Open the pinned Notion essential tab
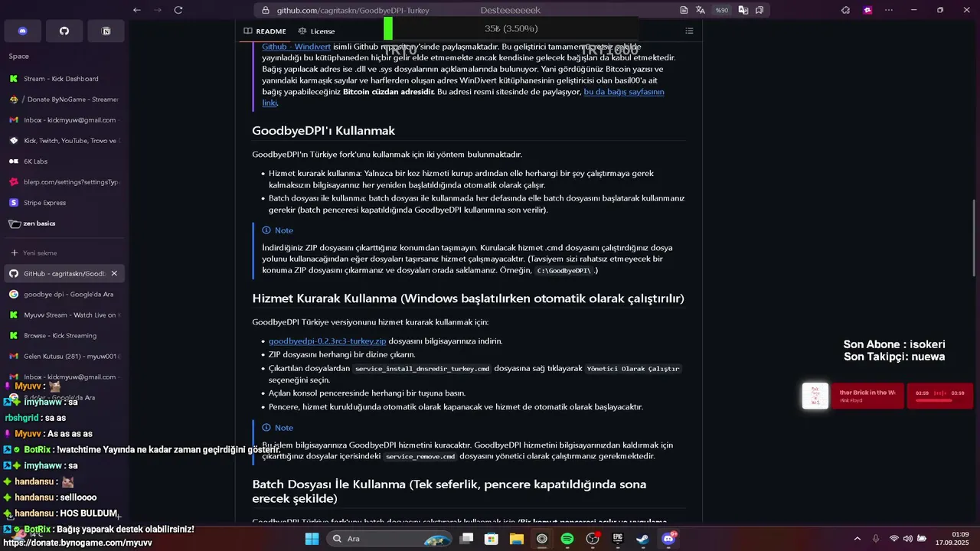Viewport: 980px width, 551px height. 106,31
